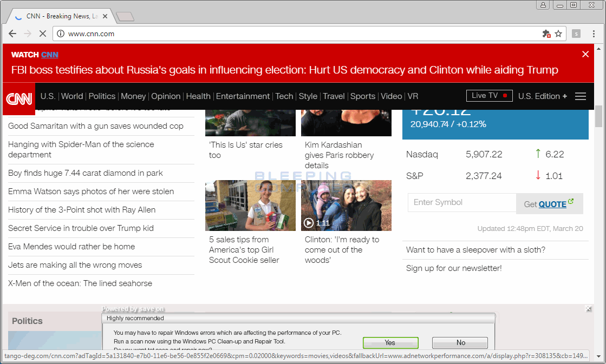The image size is (606, 364).
Task: Click the CNN link in Watch CNN
Action: 50,55
